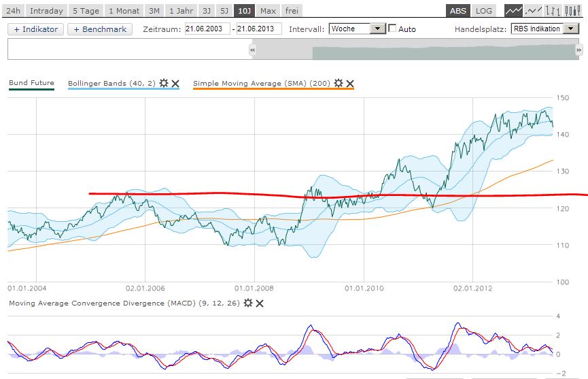
Task: Click the + Indikator button
Action: point(36,29)
